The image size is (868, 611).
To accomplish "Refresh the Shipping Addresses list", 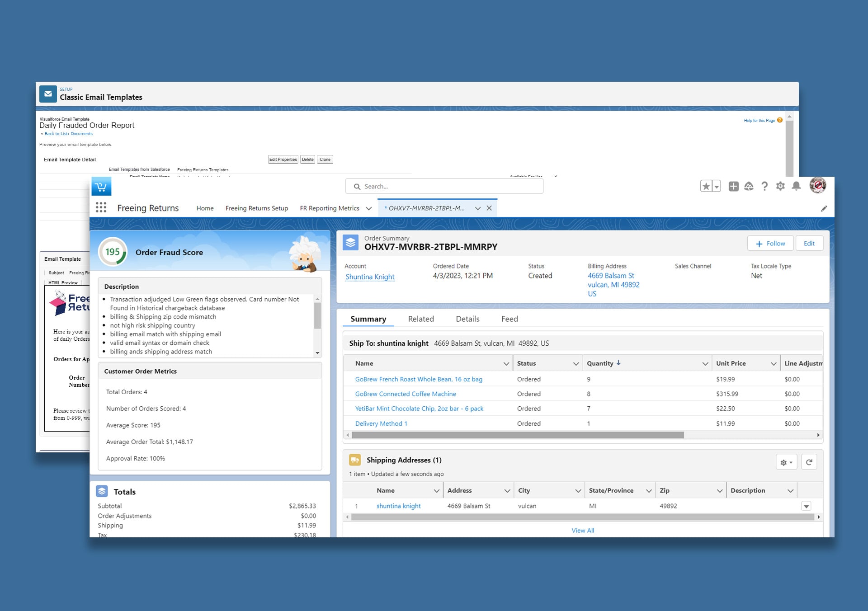I will [x=809, y=462].
